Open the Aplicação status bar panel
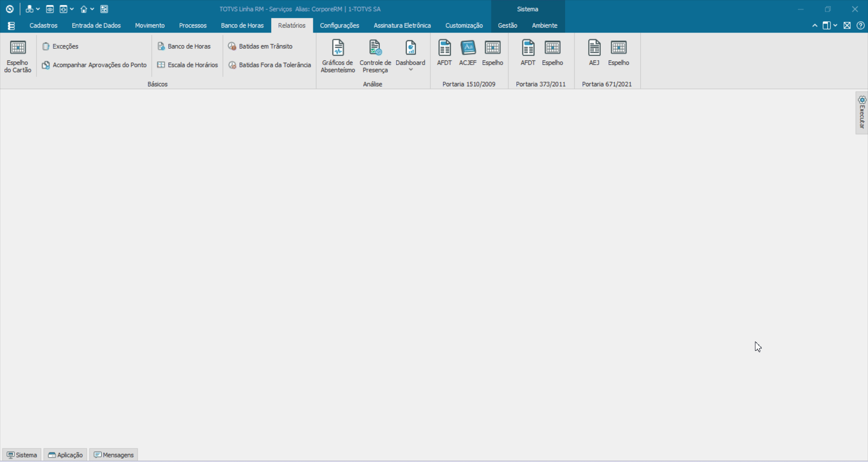 (66, 455)
